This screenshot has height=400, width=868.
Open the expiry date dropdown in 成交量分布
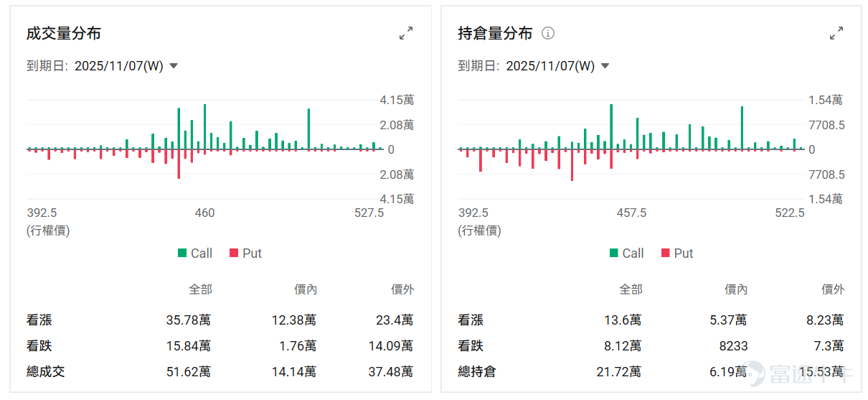(x=126, y=66)
